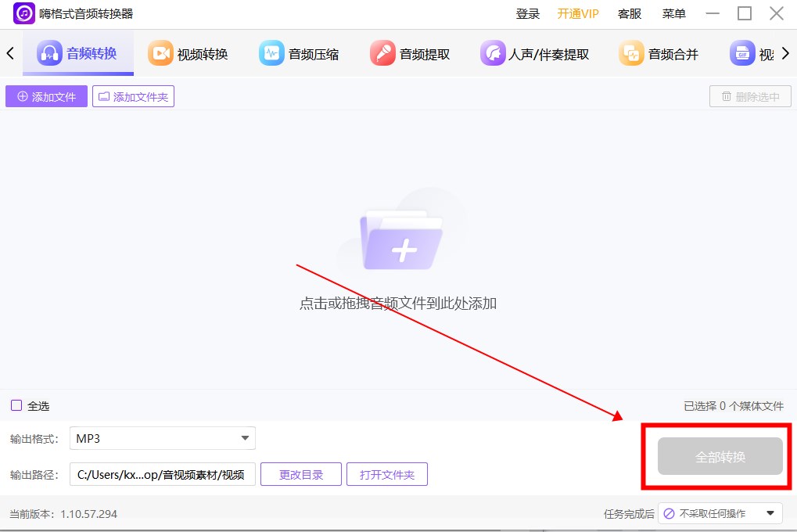Click 开通VIP to upgrade
This screenshot has height=532, width=797.
pos(577,13)
